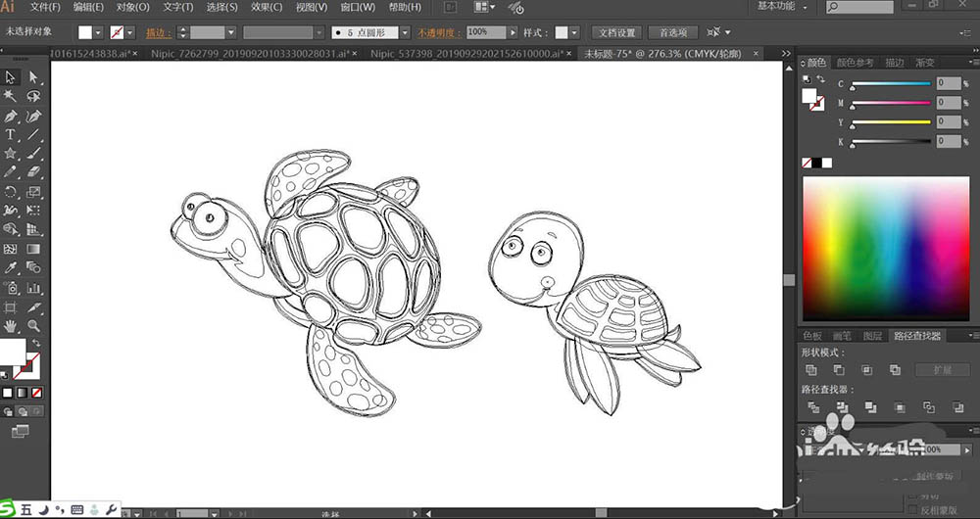Screen dimensions: 980x519
Task: Click the 描边 stroke link
Action: click(159, 33)
